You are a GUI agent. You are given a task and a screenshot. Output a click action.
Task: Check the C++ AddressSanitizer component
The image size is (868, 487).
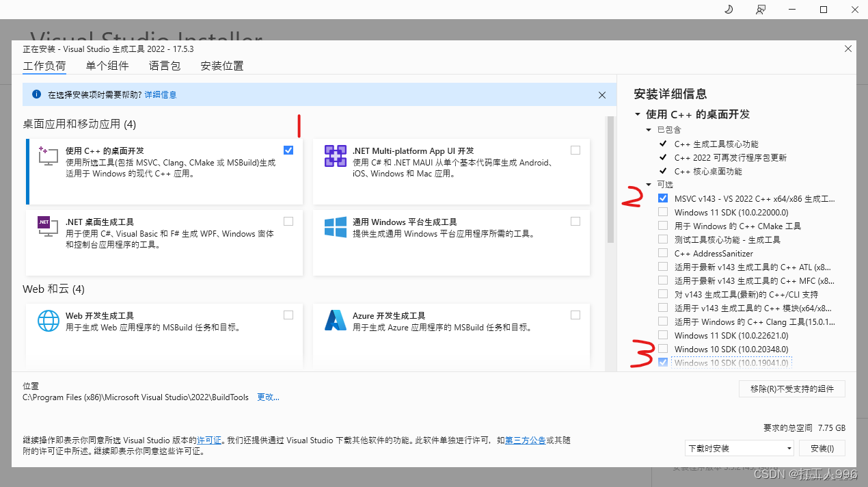[x=662, y=252]
